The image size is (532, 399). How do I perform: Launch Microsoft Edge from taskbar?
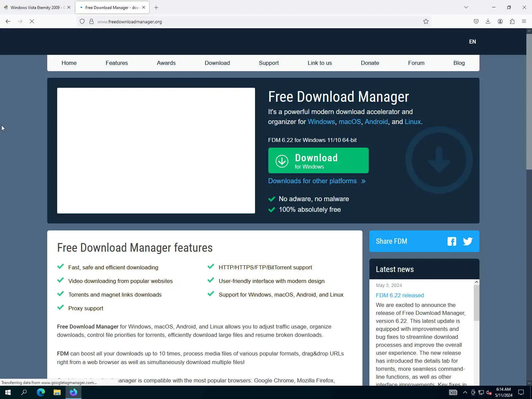tap(41, 392)
